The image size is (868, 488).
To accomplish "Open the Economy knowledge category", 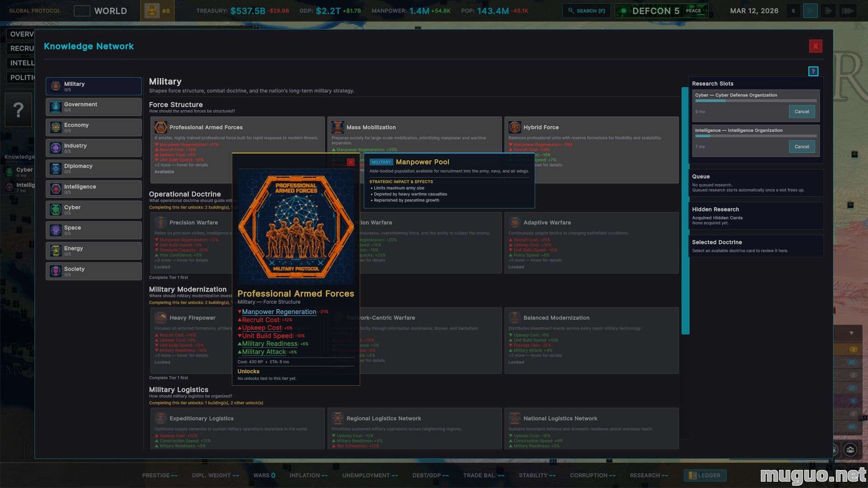I will pos(94,127).
